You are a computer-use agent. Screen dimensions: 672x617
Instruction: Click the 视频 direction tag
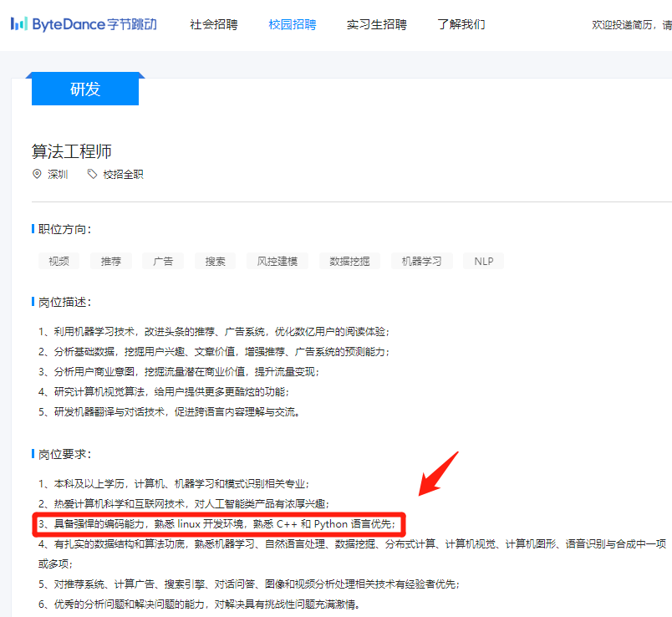click(59, 261)
